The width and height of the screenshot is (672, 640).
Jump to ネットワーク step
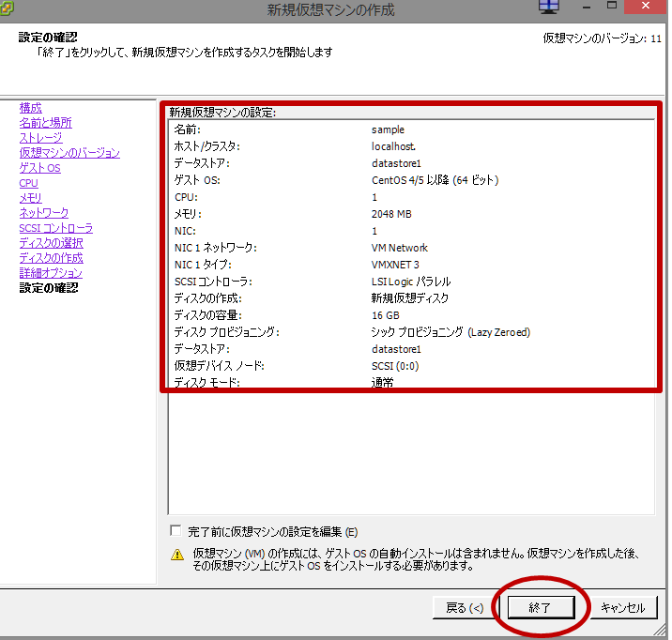pos(44,213)
